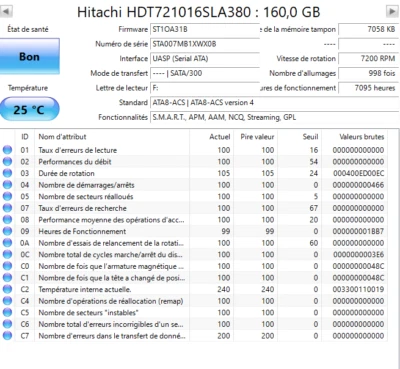
Task: Select row 'Taux d'erreurs de recherche'
Action: pyautogui.click(x=194, y=208)
